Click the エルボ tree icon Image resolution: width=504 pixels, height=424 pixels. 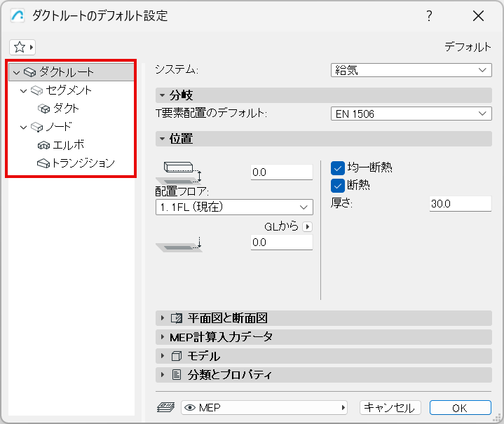(43, 146)
